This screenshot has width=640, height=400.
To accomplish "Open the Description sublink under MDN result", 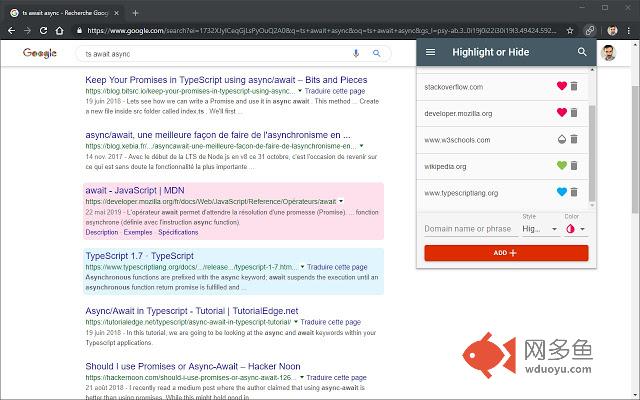I will 102,232.
